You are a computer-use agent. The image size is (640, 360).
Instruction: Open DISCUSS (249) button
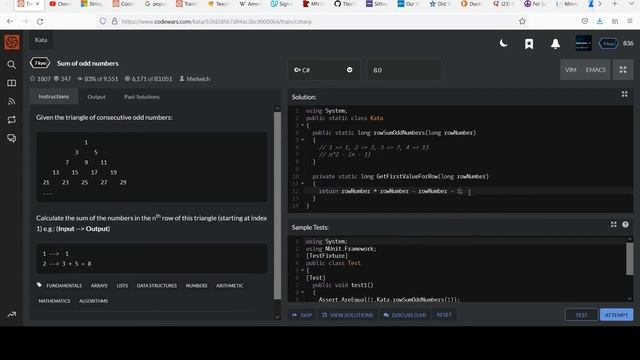click(404, 315)
